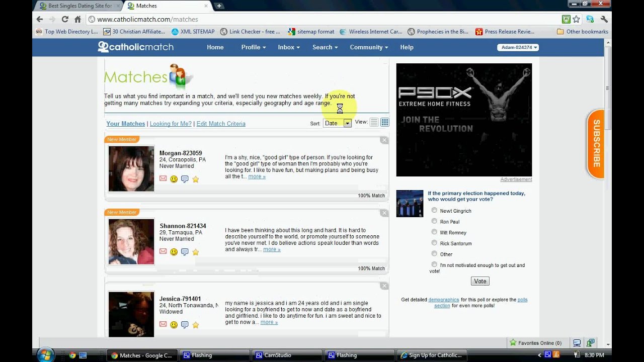Reload the page with refresh icon

coord(65,19)
